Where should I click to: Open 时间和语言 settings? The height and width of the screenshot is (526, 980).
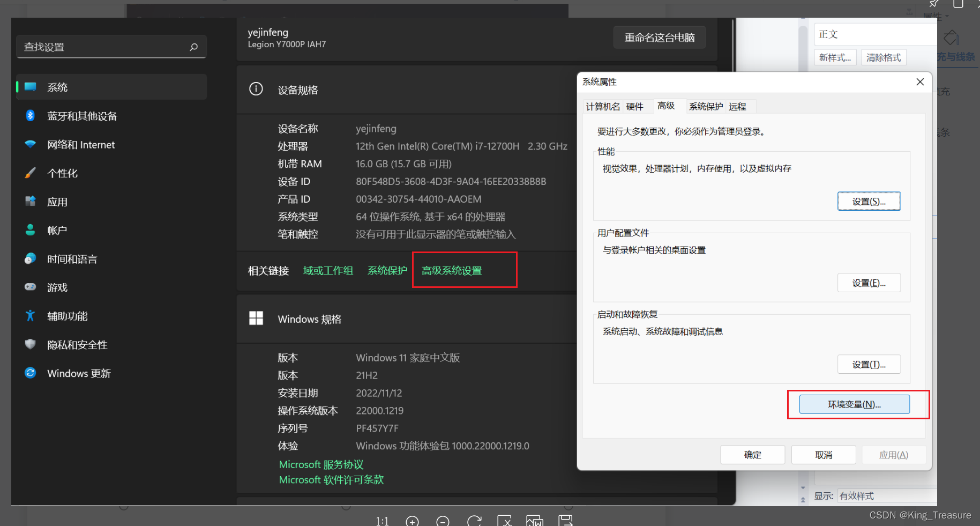click(111, 259)
